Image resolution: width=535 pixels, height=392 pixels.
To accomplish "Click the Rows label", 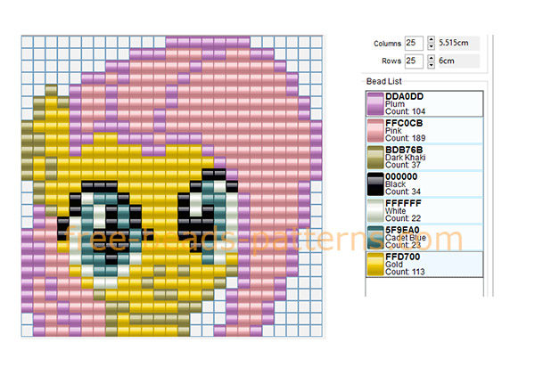I will 391,61.
